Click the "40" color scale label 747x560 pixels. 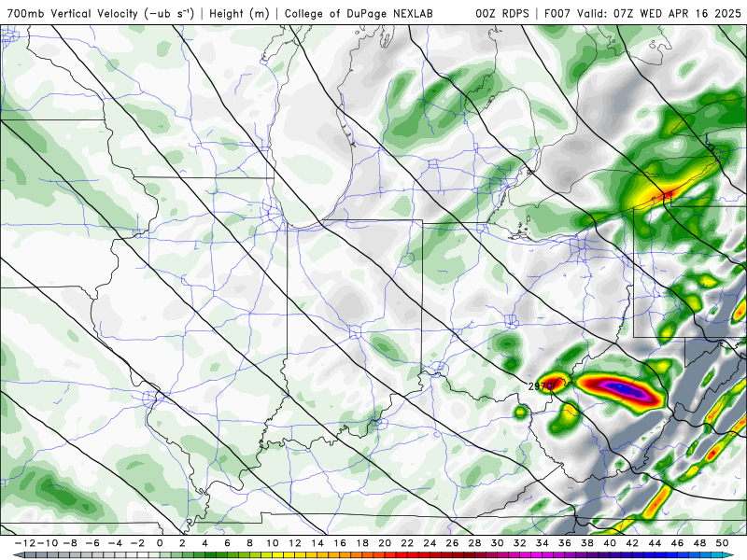[610, 543]
